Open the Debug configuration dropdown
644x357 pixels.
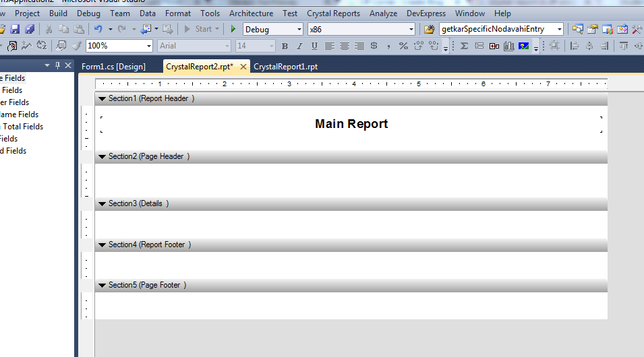coord(299,30)
